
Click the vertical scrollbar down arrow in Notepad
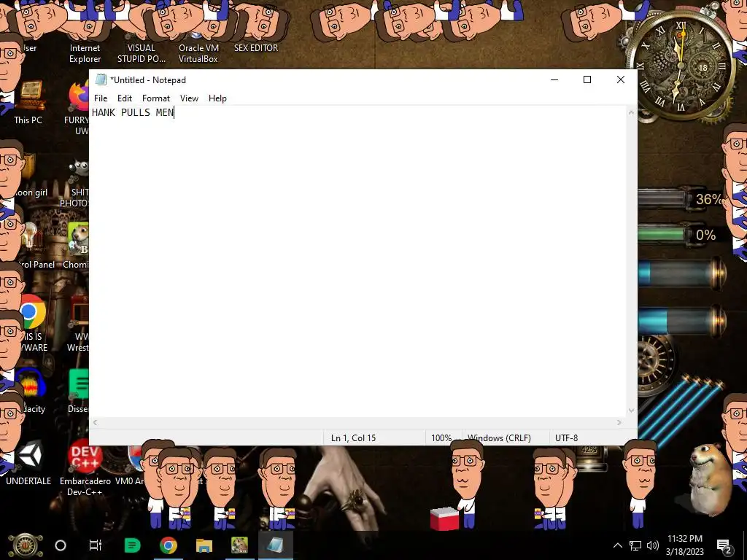click(631, 411)
